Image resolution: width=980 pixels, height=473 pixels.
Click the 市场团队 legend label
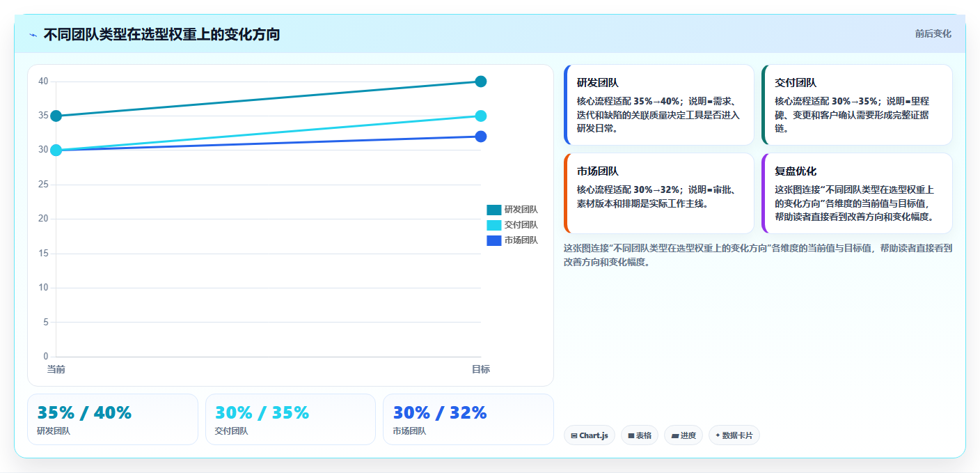pyautogui.click(x=521, y=240)
